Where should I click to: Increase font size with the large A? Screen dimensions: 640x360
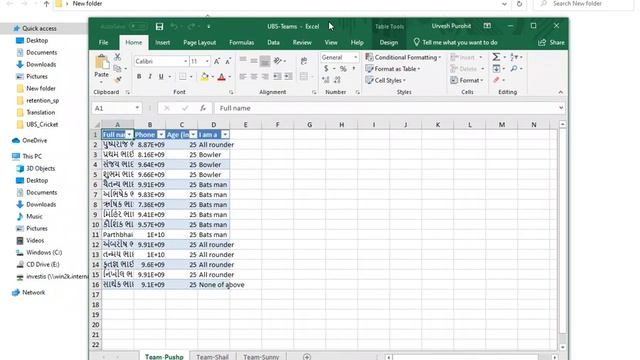[217, 61]
